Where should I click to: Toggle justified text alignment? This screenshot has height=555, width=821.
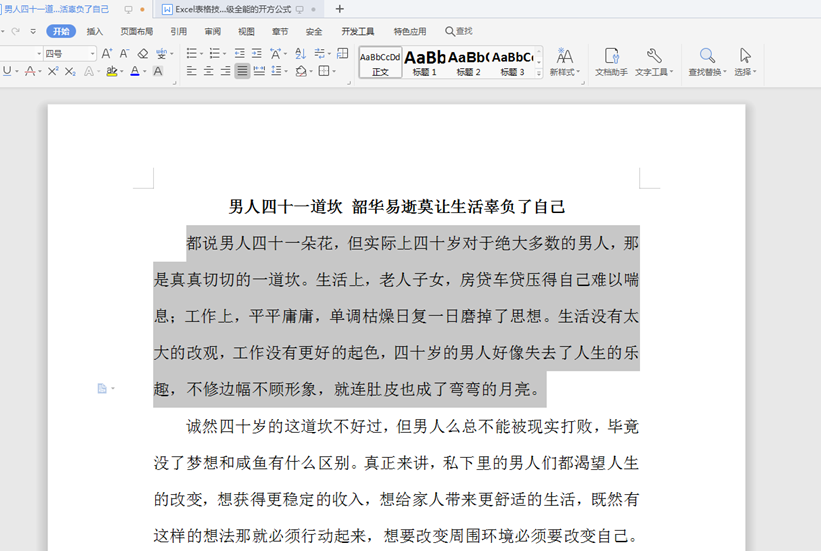242,71
